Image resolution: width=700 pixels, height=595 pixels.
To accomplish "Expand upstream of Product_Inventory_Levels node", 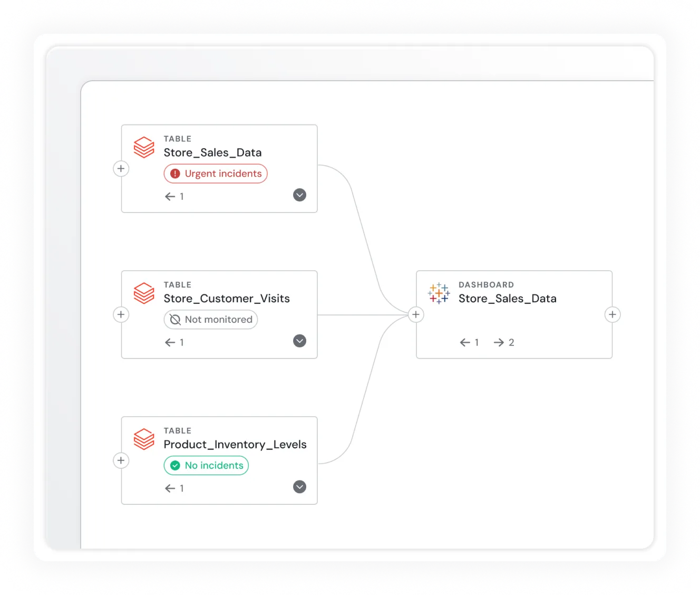I will [x=121, y=460].
